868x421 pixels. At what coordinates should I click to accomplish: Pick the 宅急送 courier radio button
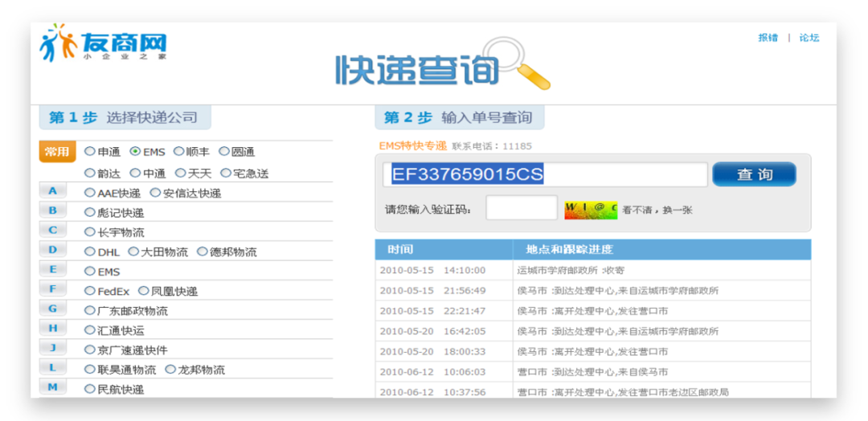(x=225, y=174)
